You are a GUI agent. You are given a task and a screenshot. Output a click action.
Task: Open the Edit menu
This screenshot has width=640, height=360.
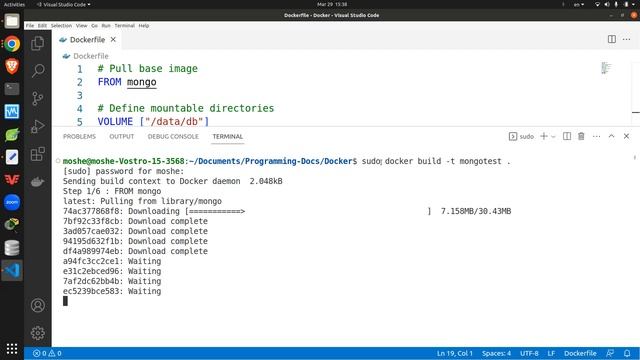(x=42, y=26)
